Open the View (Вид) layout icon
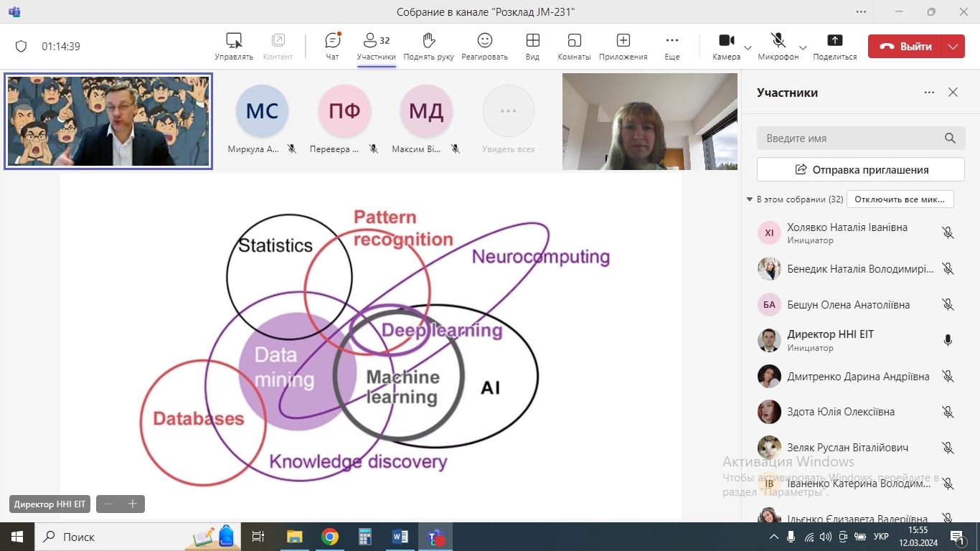 point(532,41)
